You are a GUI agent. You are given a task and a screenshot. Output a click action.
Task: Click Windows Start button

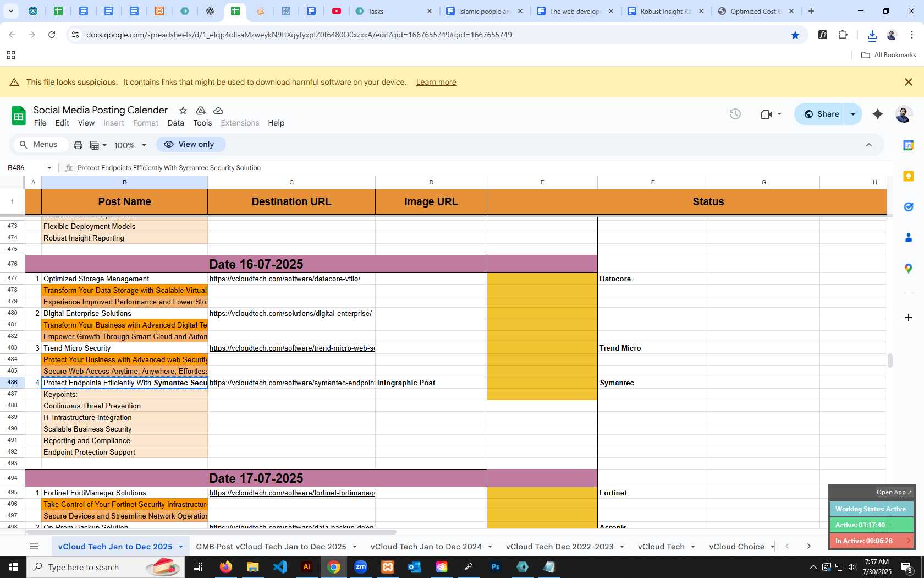pos(13,567)
